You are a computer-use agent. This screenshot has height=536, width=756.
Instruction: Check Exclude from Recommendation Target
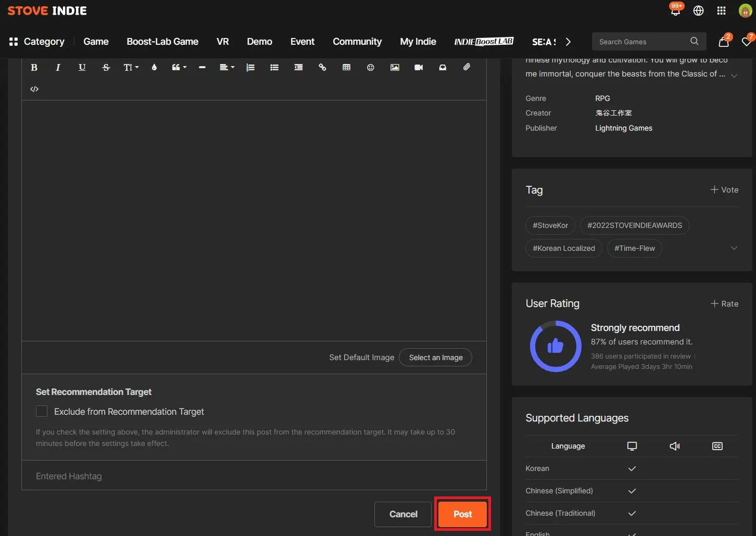[x=42, y=412]
